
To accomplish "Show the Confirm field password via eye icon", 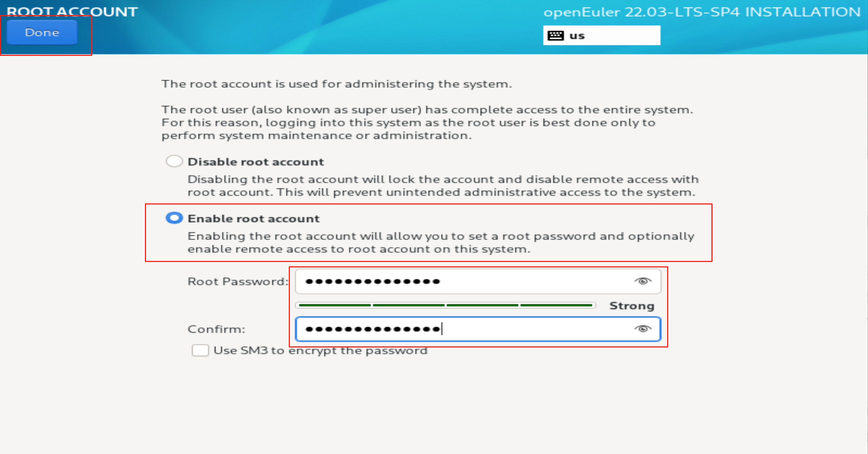I will pyautogui.click(x=643, y=329).
